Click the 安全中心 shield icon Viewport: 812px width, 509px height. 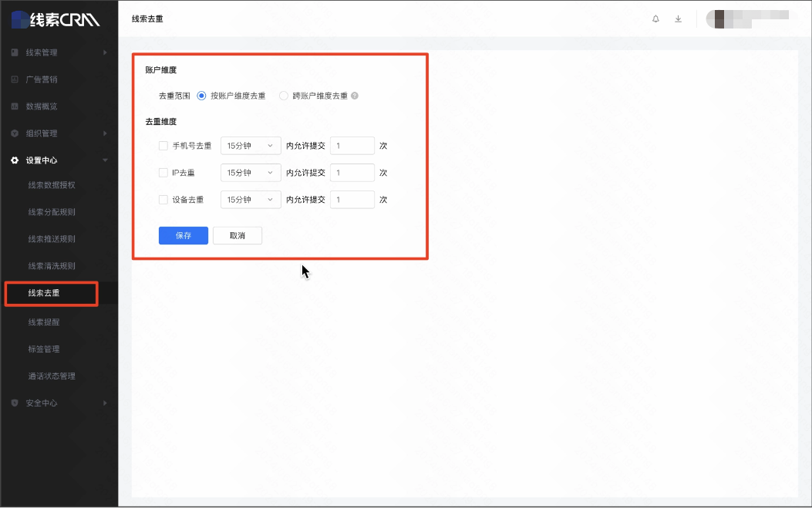coord(15,403)
